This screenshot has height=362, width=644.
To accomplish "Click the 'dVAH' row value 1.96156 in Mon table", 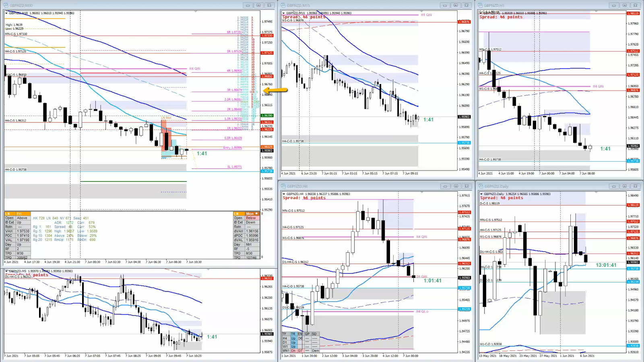I will 252,231.
